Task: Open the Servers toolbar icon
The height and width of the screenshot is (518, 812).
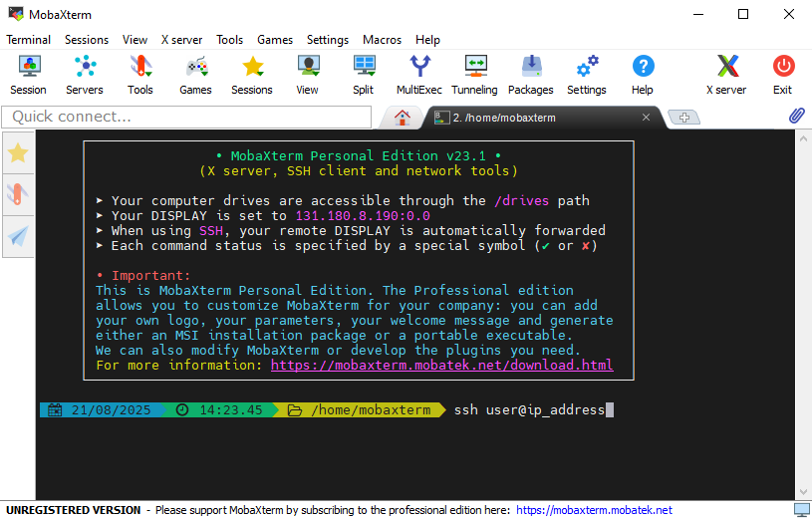Action: tap(85, 75)
